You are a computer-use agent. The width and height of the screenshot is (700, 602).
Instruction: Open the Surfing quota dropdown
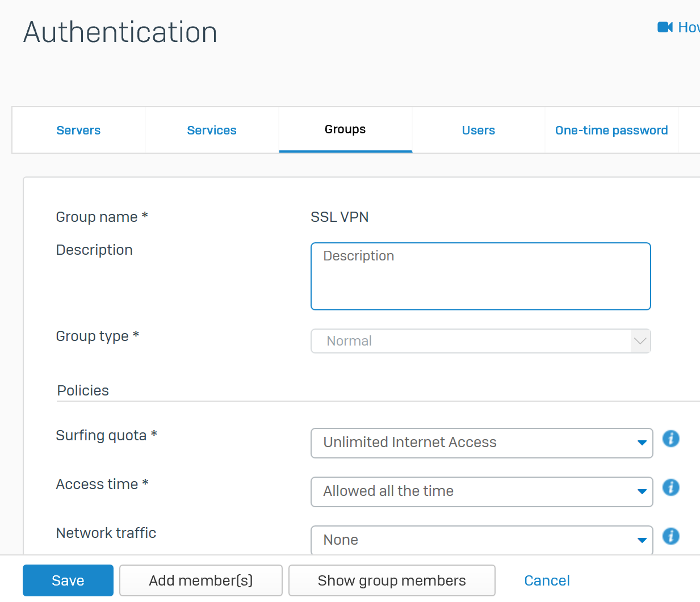pos(481,443)
